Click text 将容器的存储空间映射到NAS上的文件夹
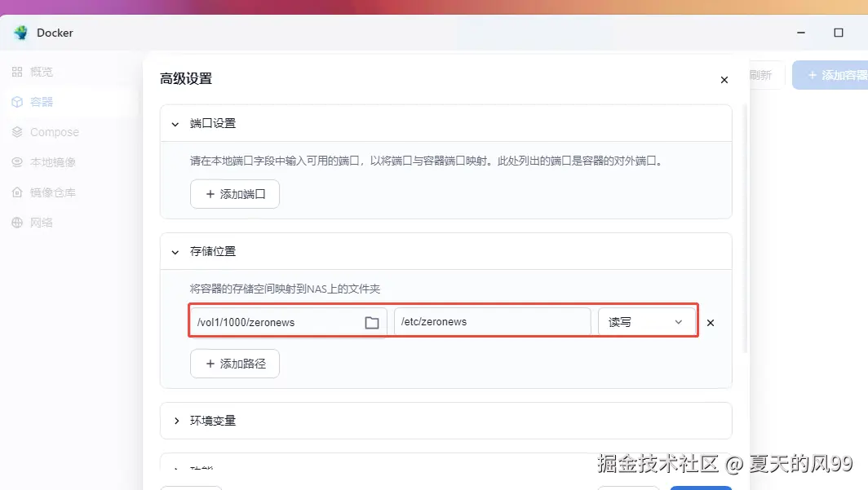 click(x=285, y=289)
